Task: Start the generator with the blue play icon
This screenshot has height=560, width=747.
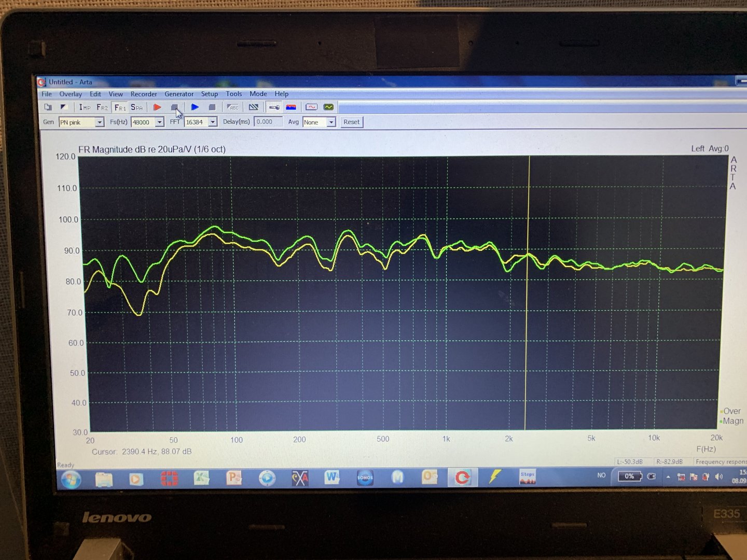Action: point(195,107)
